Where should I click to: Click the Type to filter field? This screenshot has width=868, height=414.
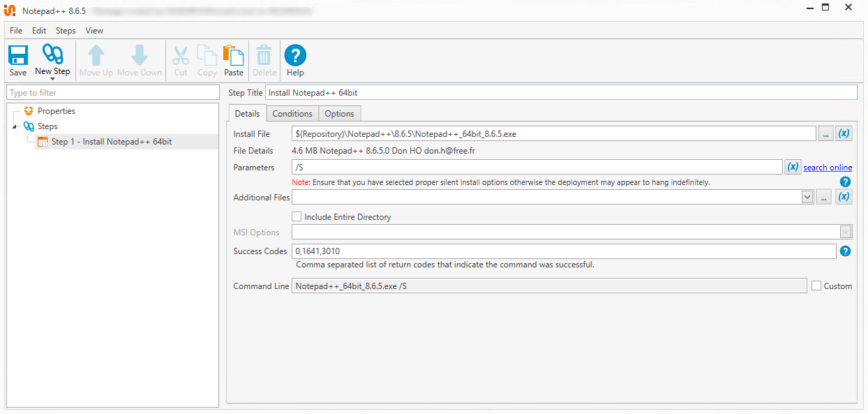click(x=113, y=92)
